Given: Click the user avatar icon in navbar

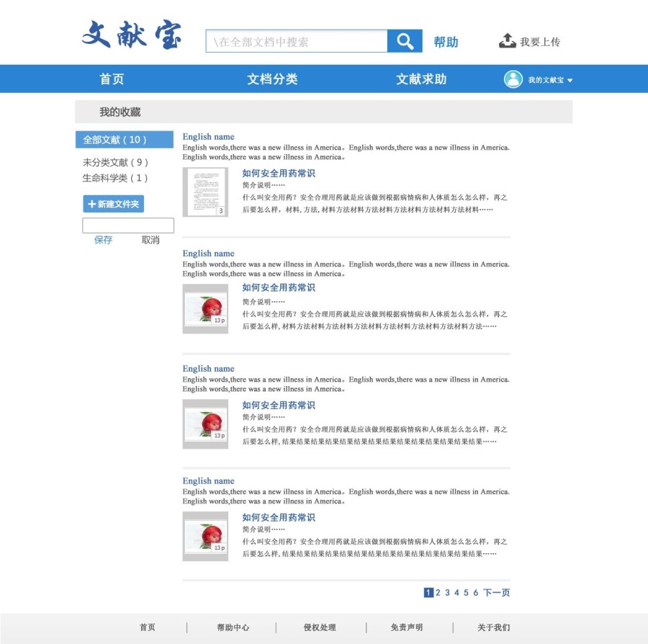Looking at the screenshot, I should 513,79.
